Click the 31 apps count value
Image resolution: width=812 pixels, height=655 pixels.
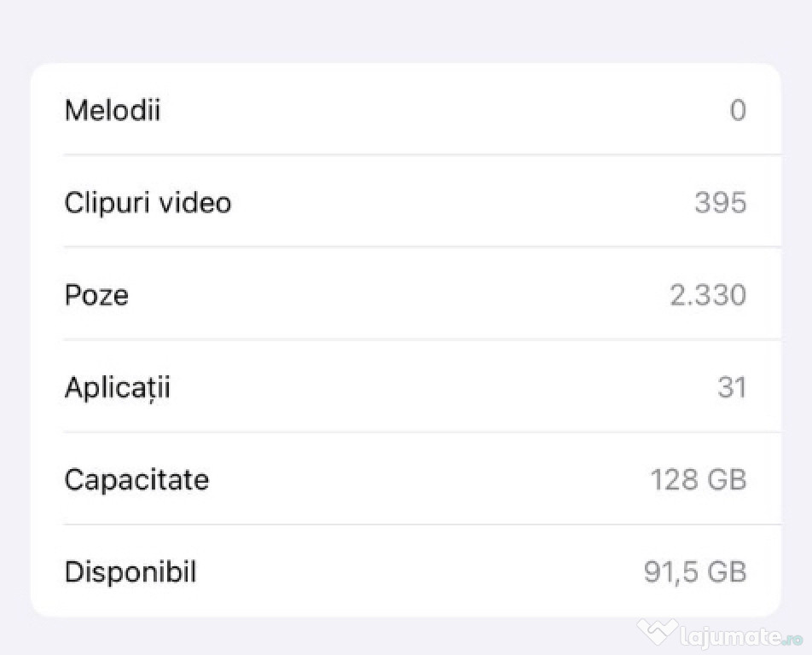tap(732, 387)
